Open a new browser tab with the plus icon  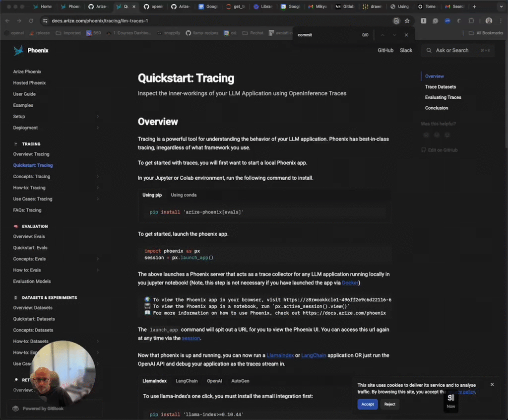coord(474,6)
